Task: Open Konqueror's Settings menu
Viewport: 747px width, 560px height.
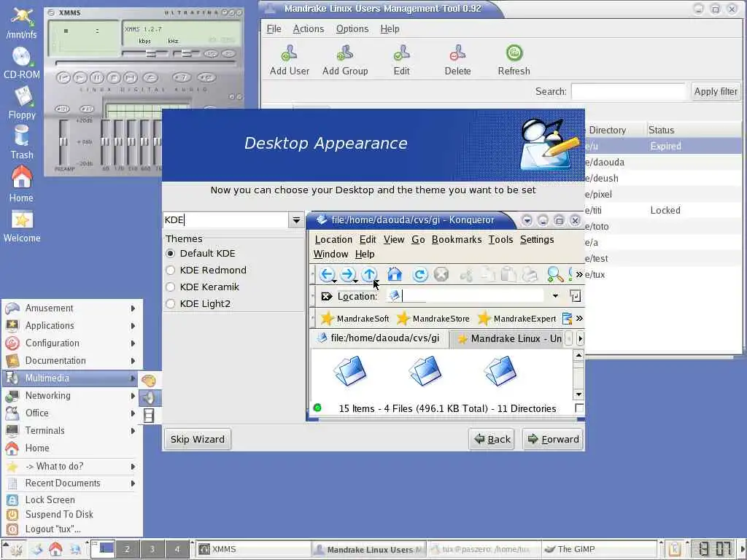Action: pyautogui.click(x=537, y=239)
